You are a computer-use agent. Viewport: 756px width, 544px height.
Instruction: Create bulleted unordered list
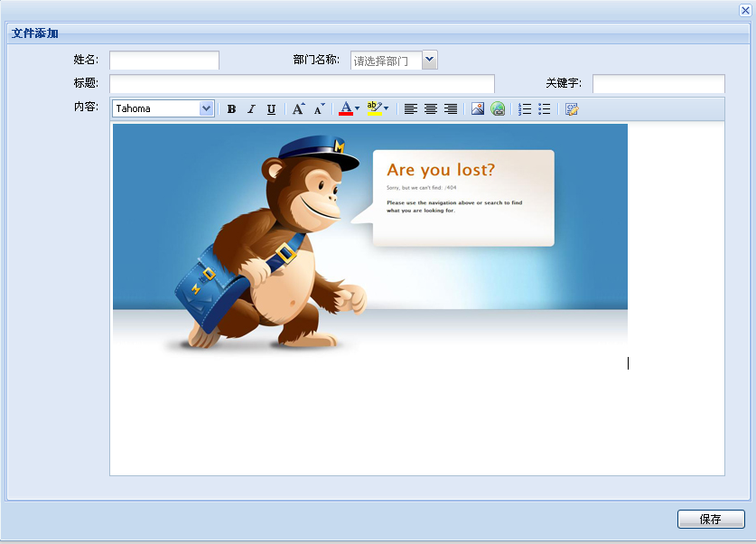click(x=545, y=109)
